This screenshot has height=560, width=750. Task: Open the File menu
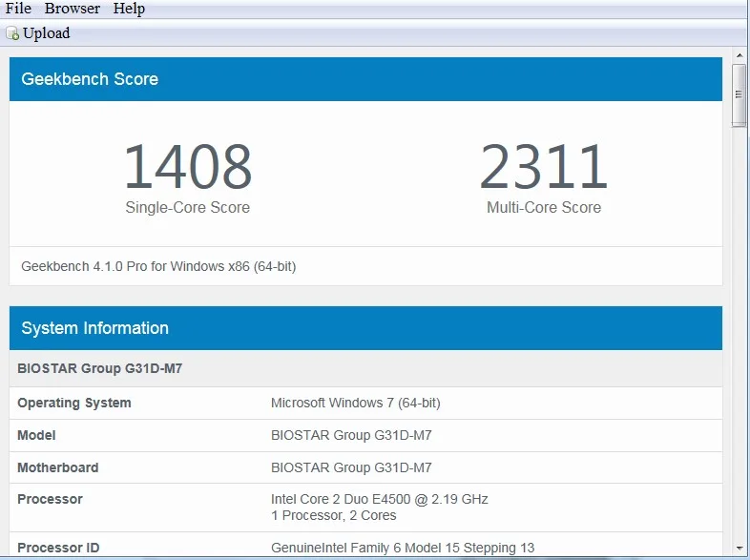pyautogui.click(x=18, y=9)
